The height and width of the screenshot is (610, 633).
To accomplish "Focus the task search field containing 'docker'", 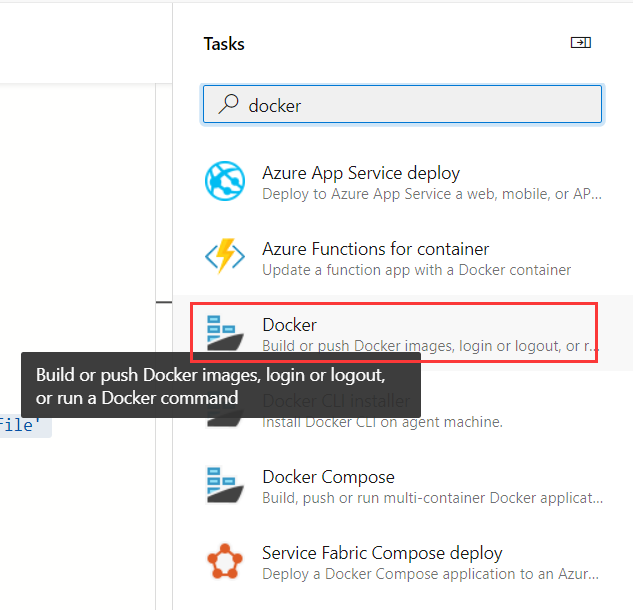I will 402,104.
